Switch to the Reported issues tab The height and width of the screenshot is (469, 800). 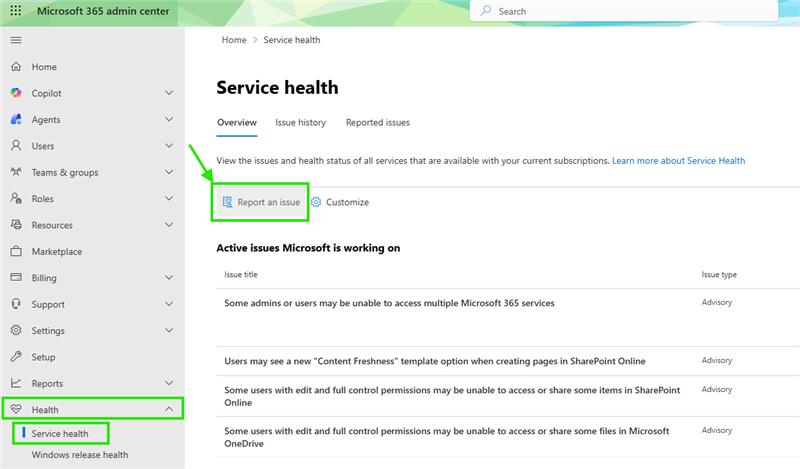click(x=378, y=122)
